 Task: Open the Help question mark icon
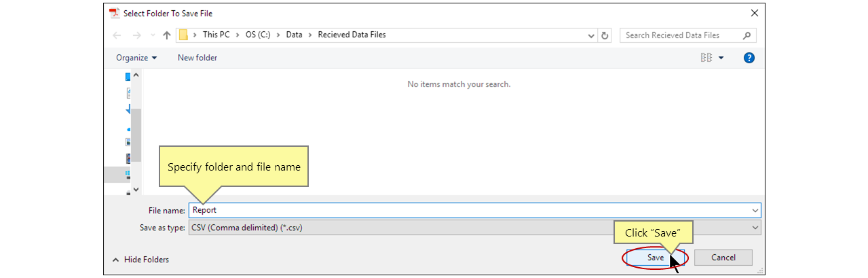pyautogui.click(x=749, y=58)
